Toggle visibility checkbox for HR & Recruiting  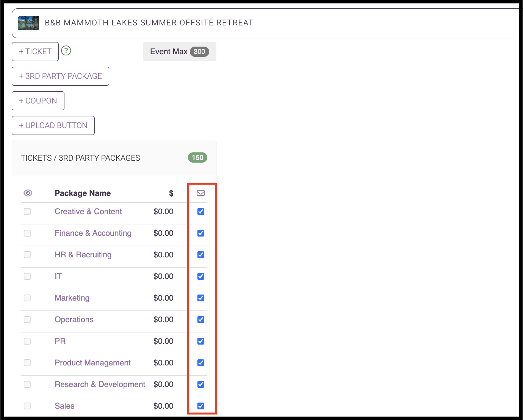27,255
